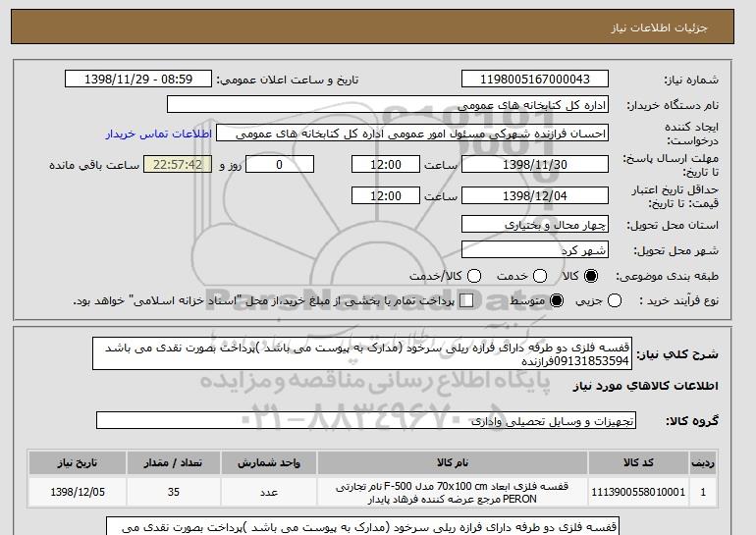Click the quantity cell 35
The image size is (756, 535).
173,492
